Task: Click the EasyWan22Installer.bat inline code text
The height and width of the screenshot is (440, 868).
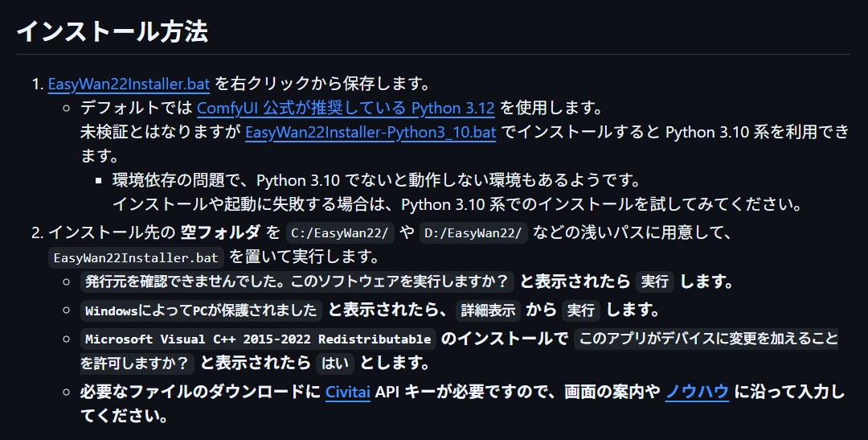Action: coord(135,258)
